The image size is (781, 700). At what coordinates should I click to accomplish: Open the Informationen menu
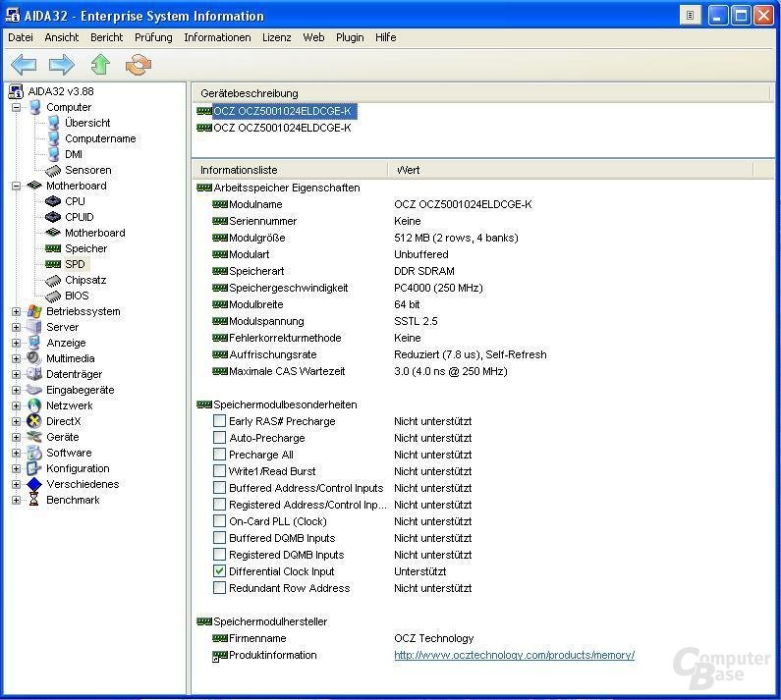click(x=217, y=38)
